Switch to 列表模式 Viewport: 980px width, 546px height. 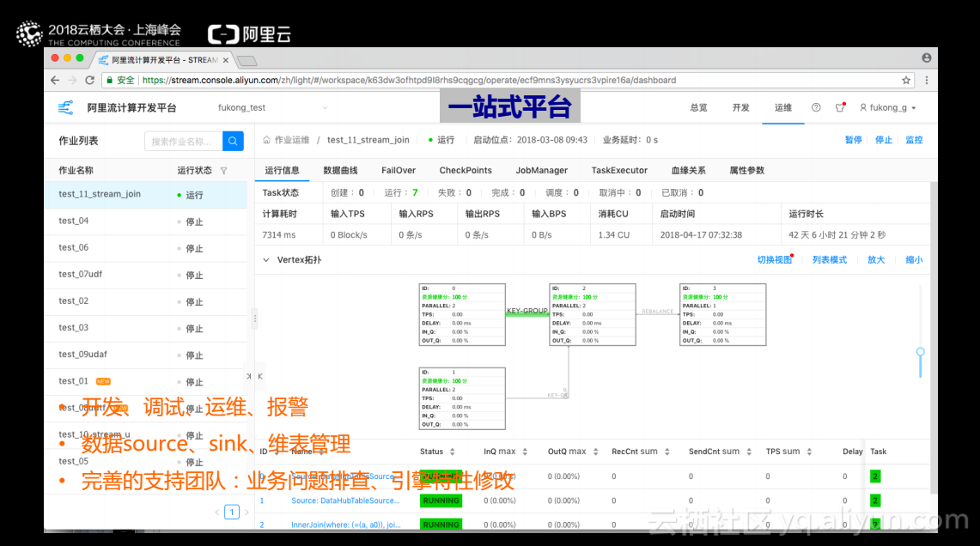[830, 260]
